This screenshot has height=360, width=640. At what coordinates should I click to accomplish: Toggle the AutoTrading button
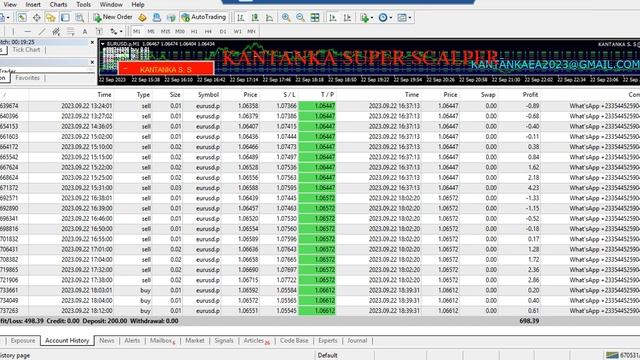pyautogui.click(x=204, y=17)
